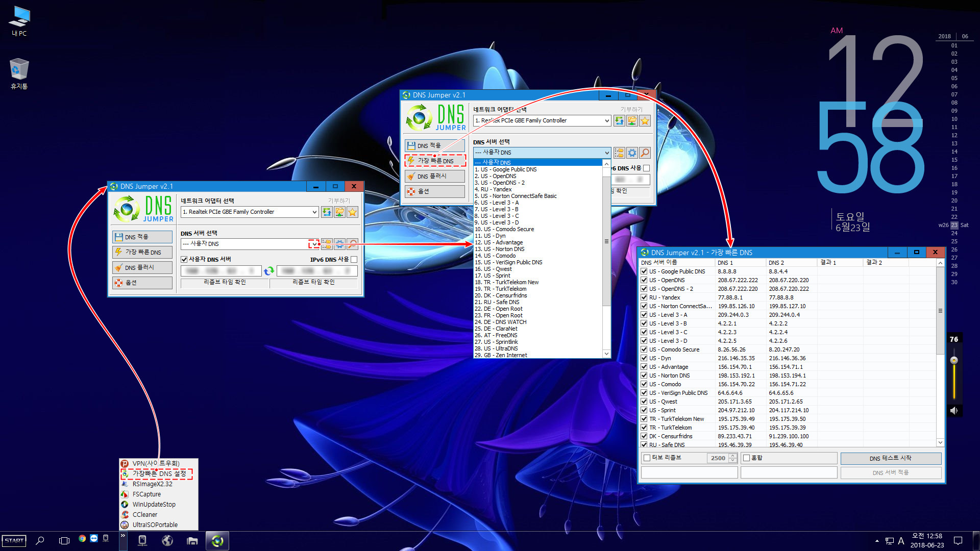Click green swap arrows between DNS server fields
980x551 pixels.
tap(269, 271)
